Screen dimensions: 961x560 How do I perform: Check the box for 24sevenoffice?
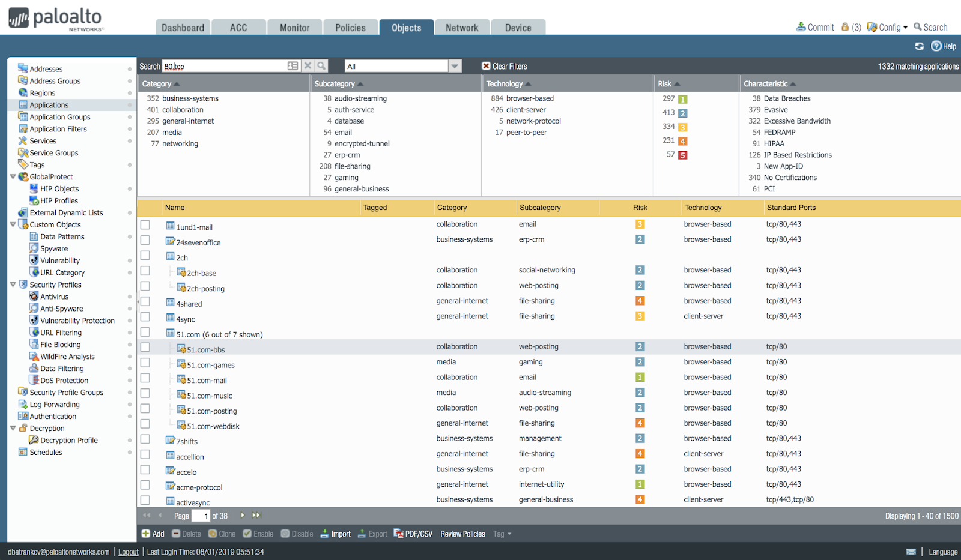pyautogui.click(x=145, y=240)
